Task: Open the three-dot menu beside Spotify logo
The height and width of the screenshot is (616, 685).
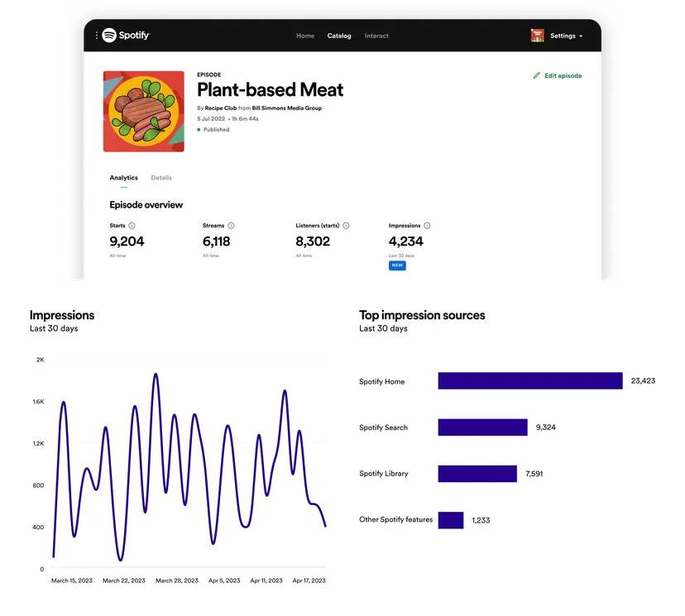Action: coord(97,35)
